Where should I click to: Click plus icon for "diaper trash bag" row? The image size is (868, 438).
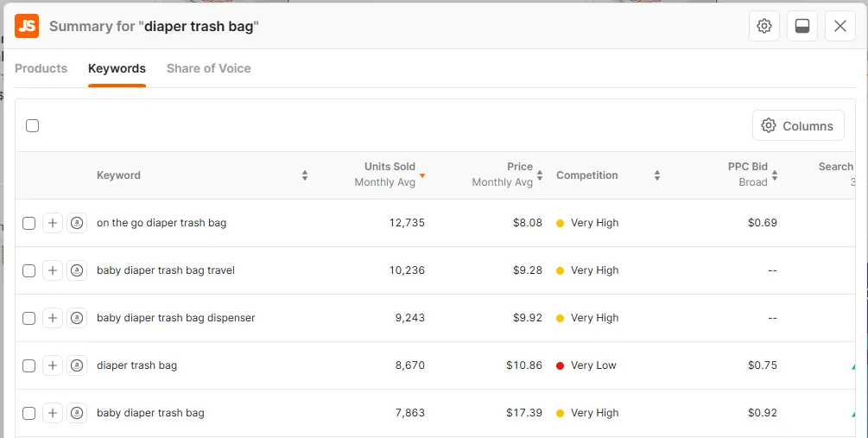tap(53, 365)
